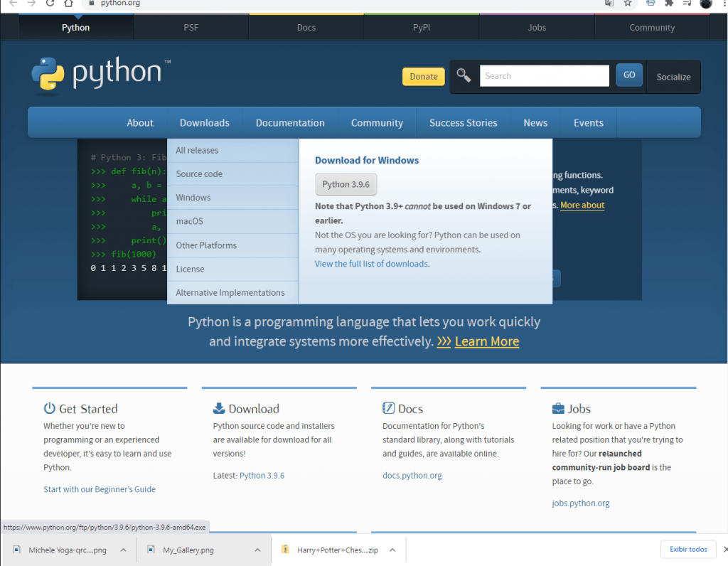Open the Socialize dropdown
Image resolution: width=728 pixels, height=566 pixels.
pyautogui.click(x=673, y=77)
